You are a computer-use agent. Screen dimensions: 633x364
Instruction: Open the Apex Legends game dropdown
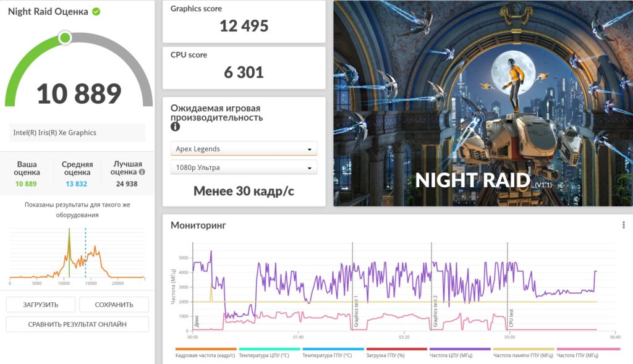(244, 149)
